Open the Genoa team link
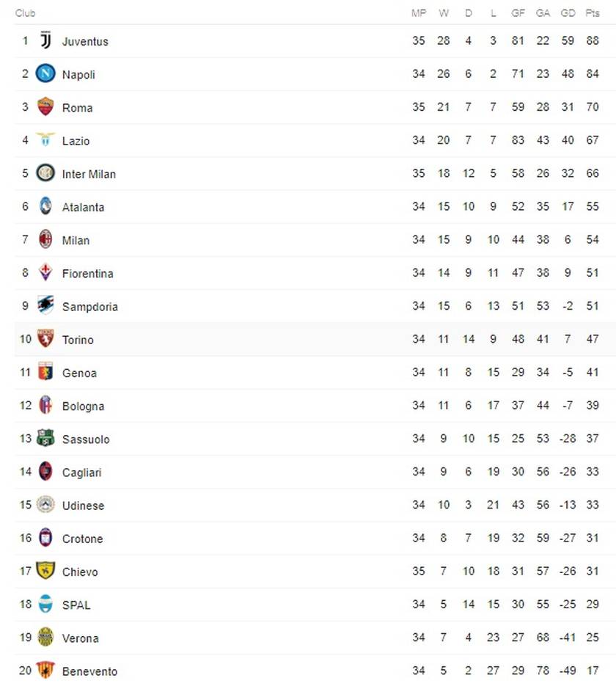 point(79,373)
